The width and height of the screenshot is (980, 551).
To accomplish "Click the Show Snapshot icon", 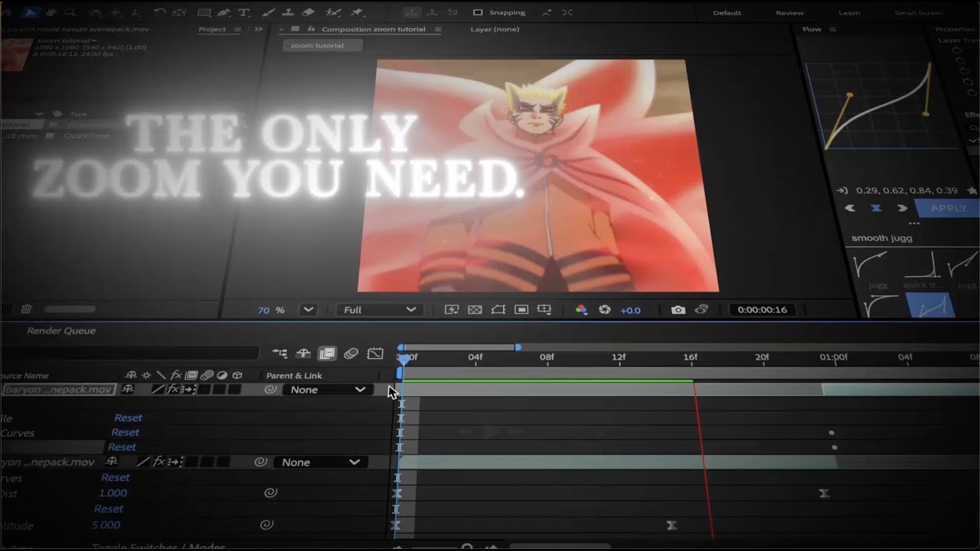I will (x=701, y=310).
